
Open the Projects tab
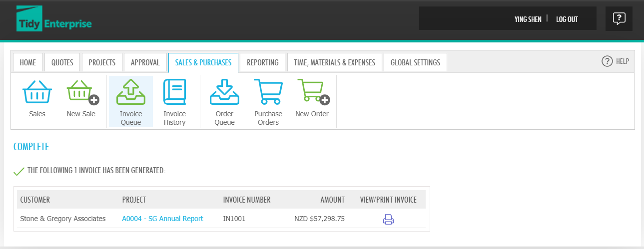[102, 62]
